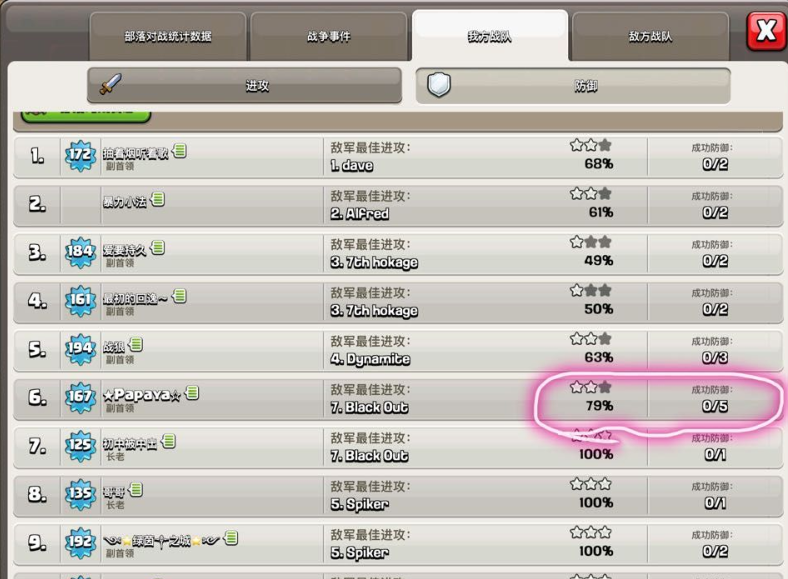Show the 防御 defense view

point(573,86)
